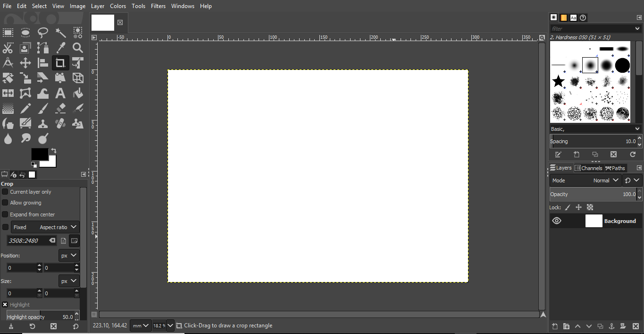Select the Color Picker eyedropper tool

60,48
